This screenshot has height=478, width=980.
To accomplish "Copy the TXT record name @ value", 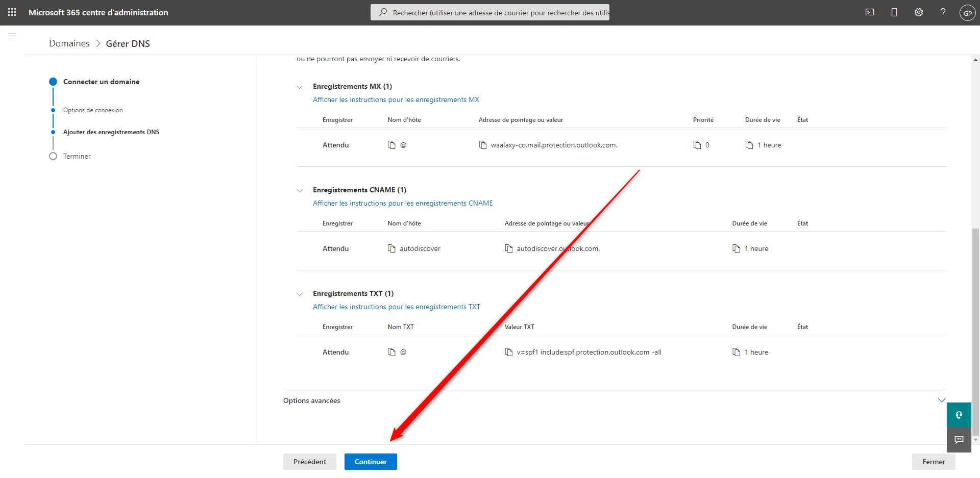I will pos(391,352).
